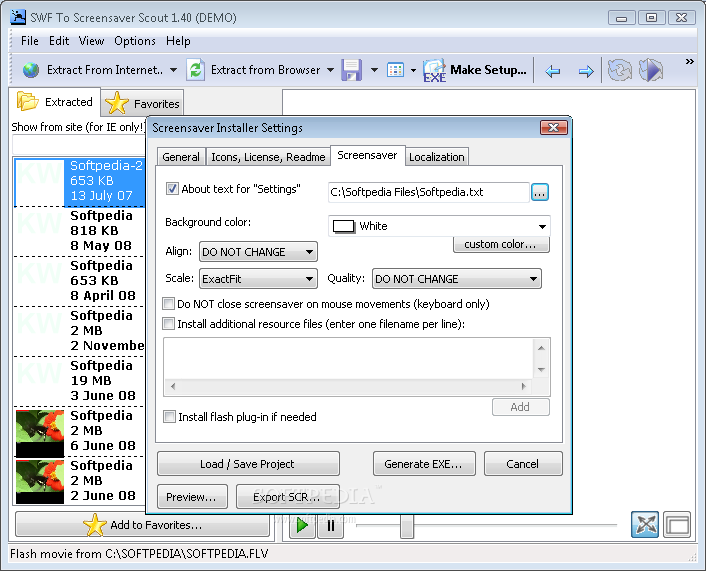The height and width of the screenshot is (571, 706).
Task: Click the floppy disk Save icon
Action: (352, 70)
